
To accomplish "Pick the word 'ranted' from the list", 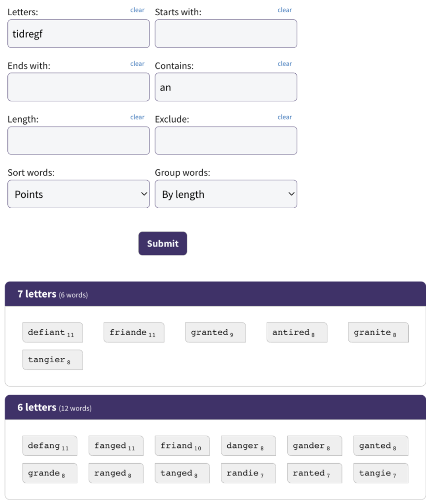I will [315, 473].
